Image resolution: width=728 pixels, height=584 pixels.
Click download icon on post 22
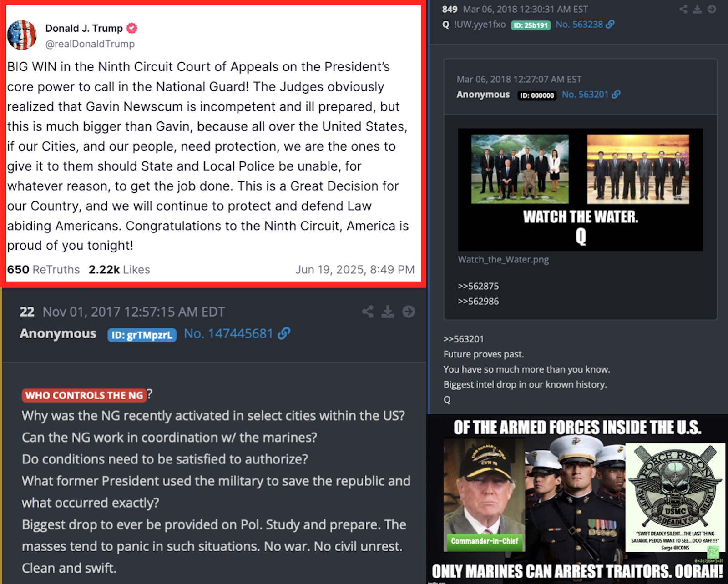[x=388, y=312]
